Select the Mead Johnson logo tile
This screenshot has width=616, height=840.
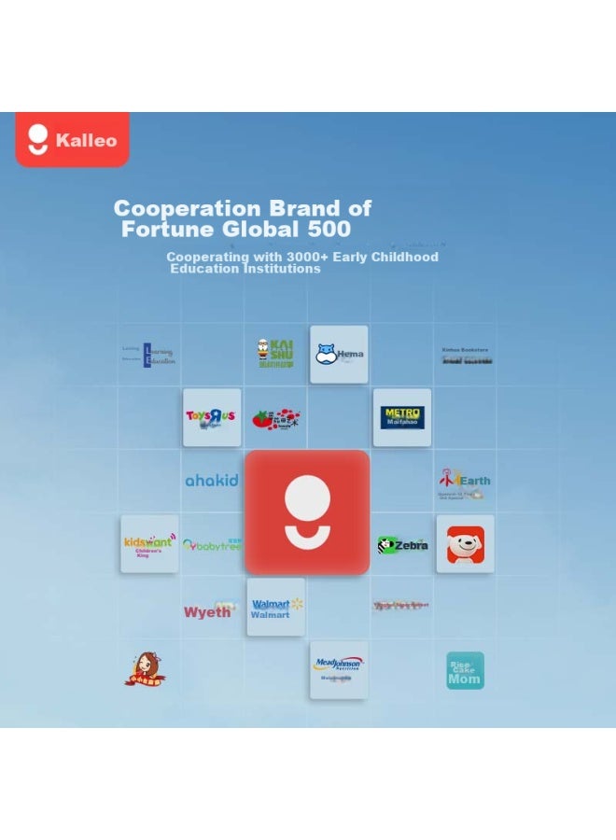[x=339, y=670]
